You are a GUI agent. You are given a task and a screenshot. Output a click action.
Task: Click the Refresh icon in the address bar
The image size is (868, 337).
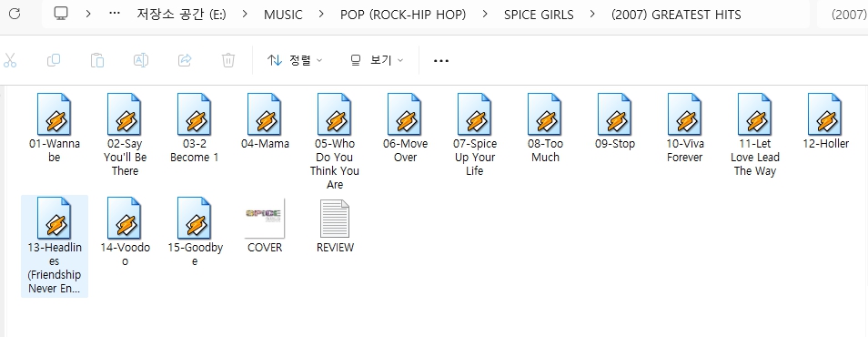(x=15, y=14)
